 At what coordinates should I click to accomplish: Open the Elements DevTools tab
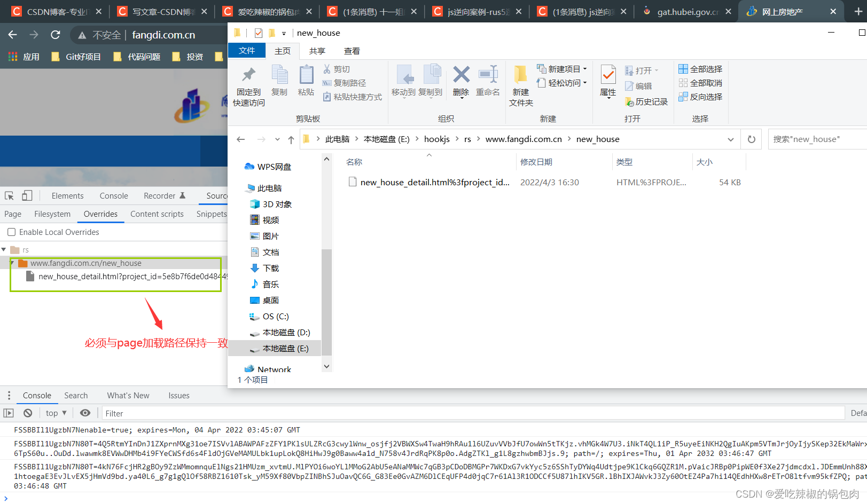tap(67, 195)
